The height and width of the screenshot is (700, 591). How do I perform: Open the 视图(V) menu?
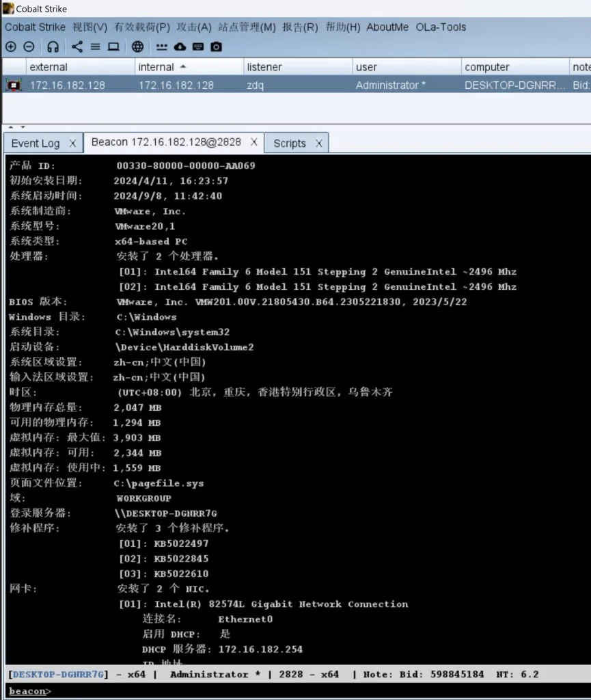[90, 27]
